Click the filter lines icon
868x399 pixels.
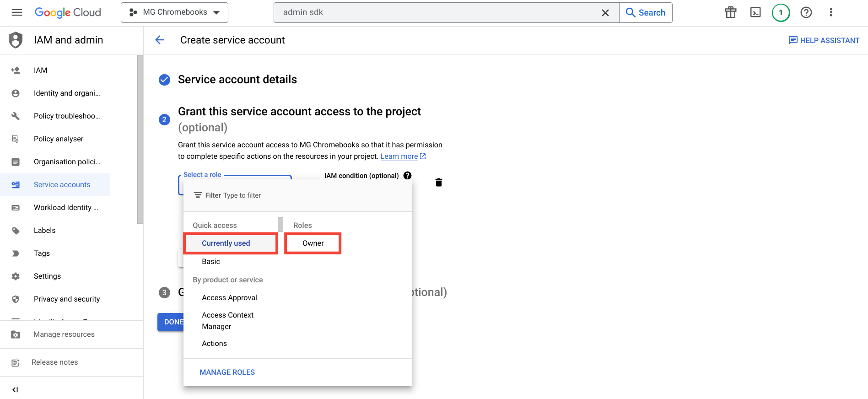198,195
